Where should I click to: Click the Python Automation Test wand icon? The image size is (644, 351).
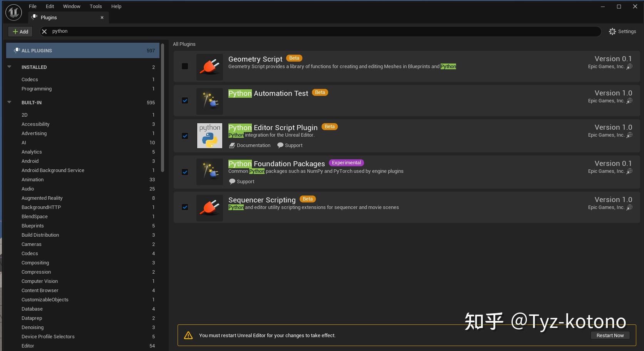[x=209, y=101]
